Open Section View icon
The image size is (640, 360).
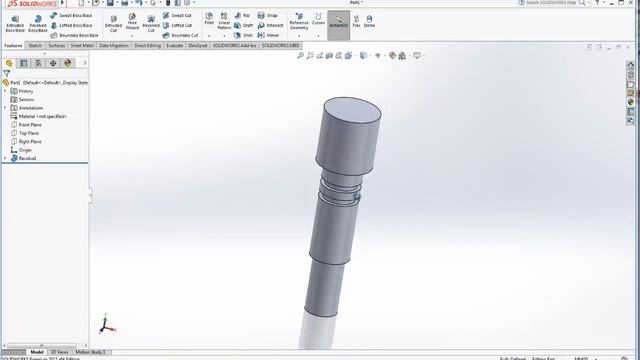tap(329, 56)
